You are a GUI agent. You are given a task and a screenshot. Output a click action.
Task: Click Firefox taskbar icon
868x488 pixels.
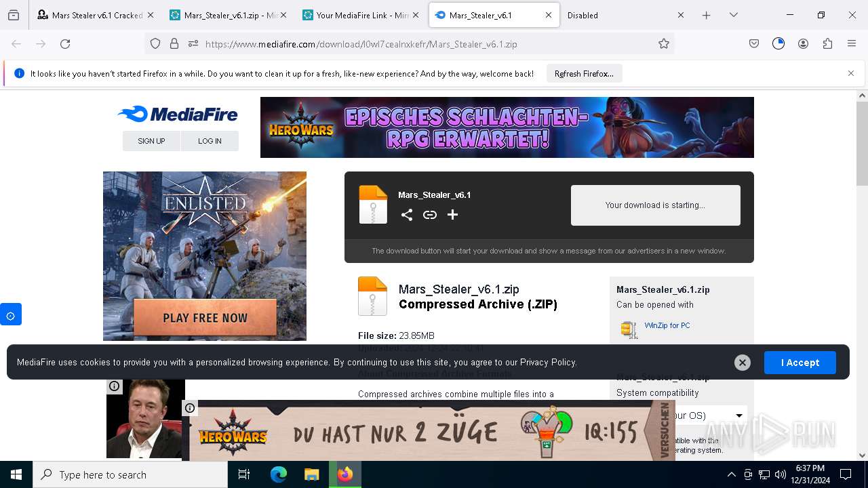[345, 474]
